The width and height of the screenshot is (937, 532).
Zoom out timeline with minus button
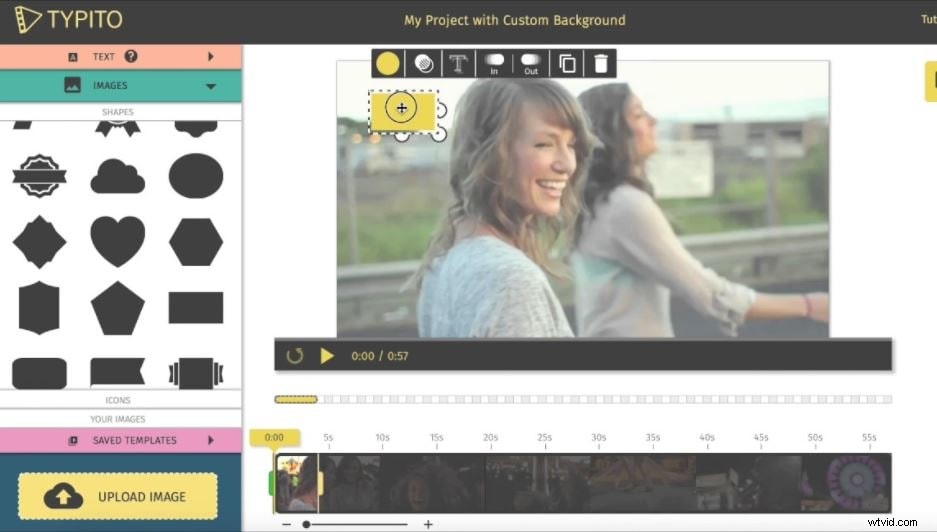287,524
